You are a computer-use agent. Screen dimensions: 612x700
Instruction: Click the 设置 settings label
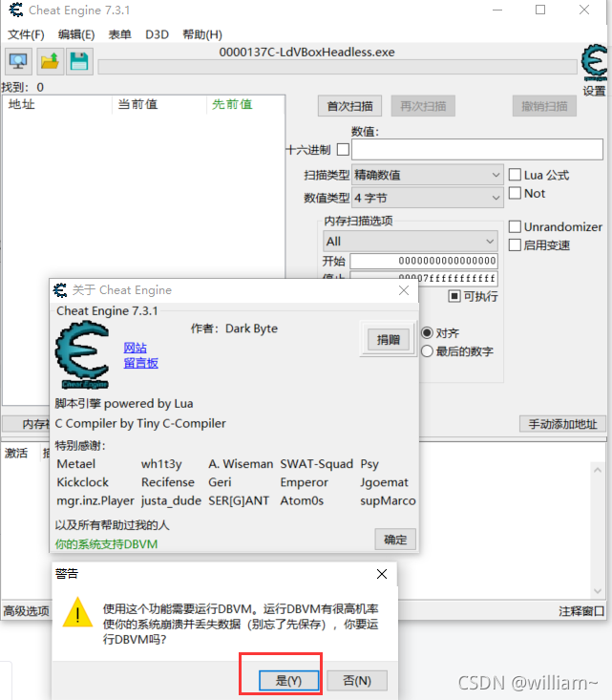(x=594, y=91)
